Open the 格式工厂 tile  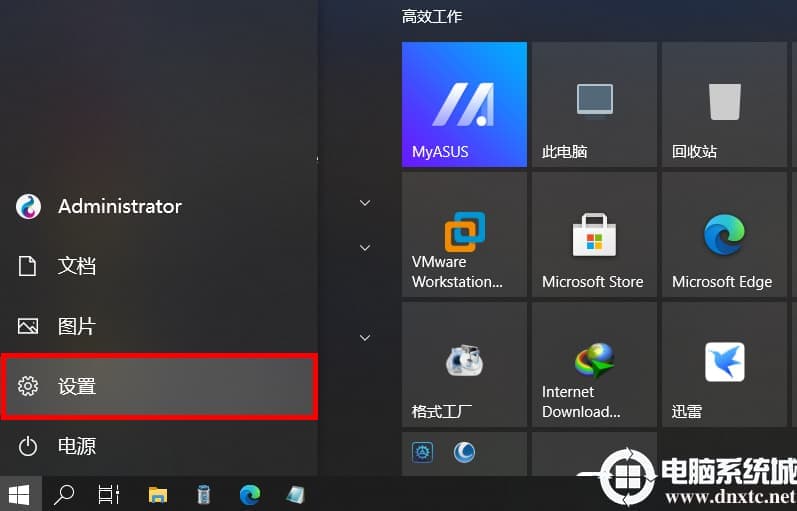(x=464, y=365)
